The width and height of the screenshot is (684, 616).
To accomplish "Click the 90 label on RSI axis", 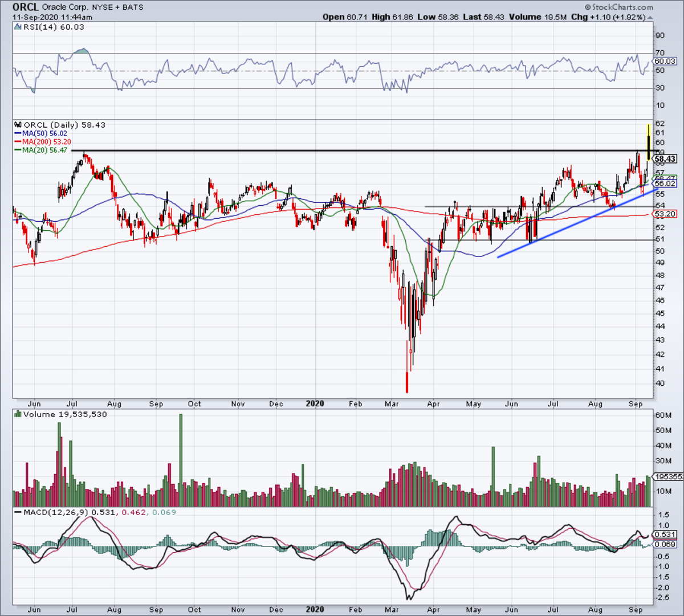I will pos(660,35).
